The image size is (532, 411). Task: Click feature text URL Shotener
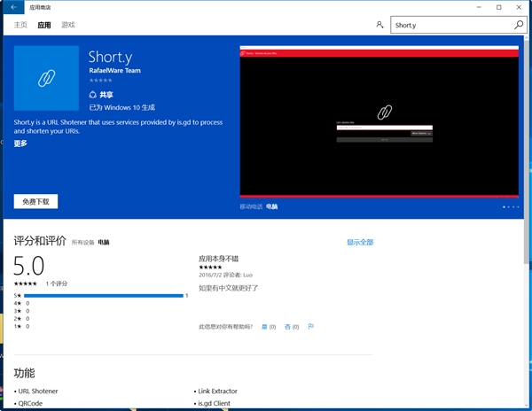pos(38,391)
